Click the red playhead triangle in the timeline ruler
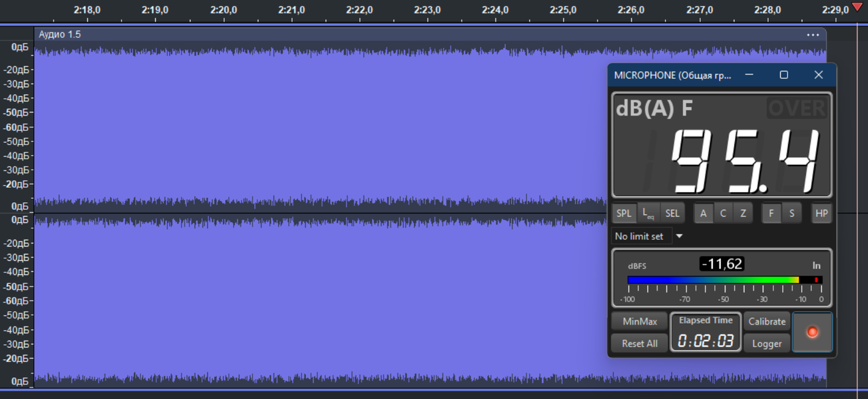The height and width of the screenshot is (399, 868). (x=857, y=7)
